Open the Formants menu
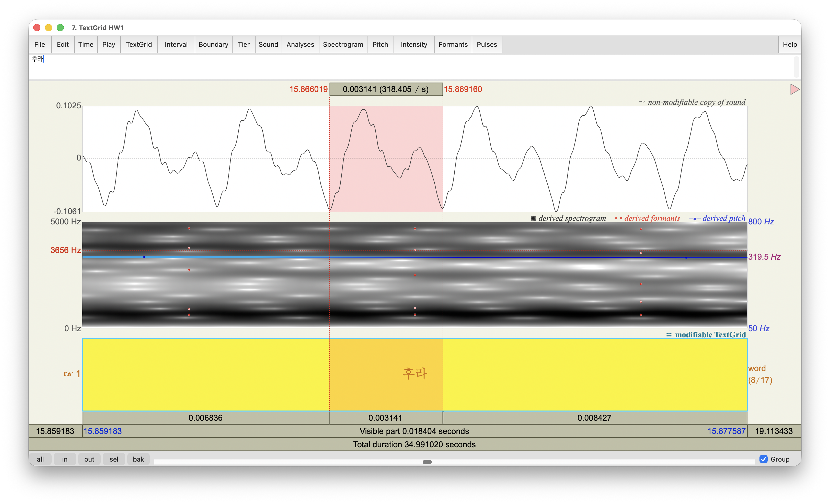The image size is (830, 504). pyautogui.click(x=453, y=44)
